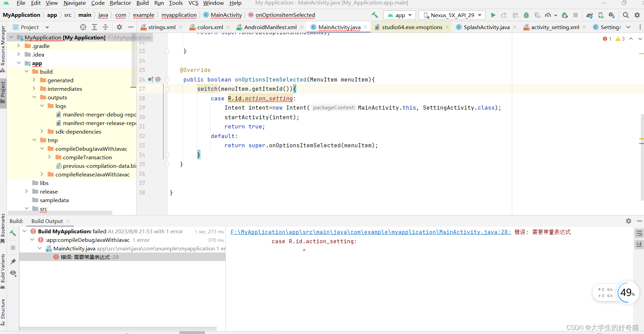Open Nexus_5X_API_29 device dropdown
The width and height of the screenshot is (644, 334).
point(452,15)
